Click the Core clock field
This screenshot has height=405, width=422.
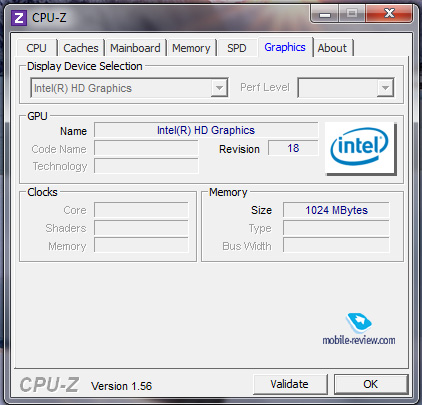[x=141, y=210]
